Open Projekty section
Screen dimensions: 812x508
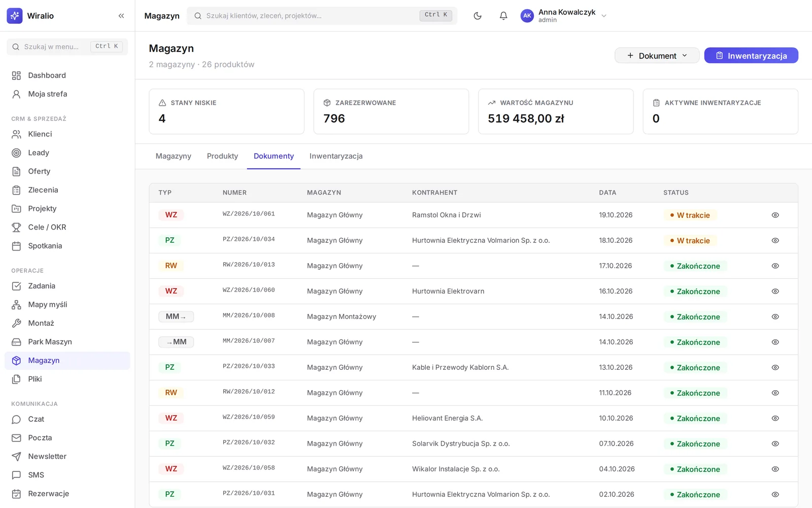point(67,209)
